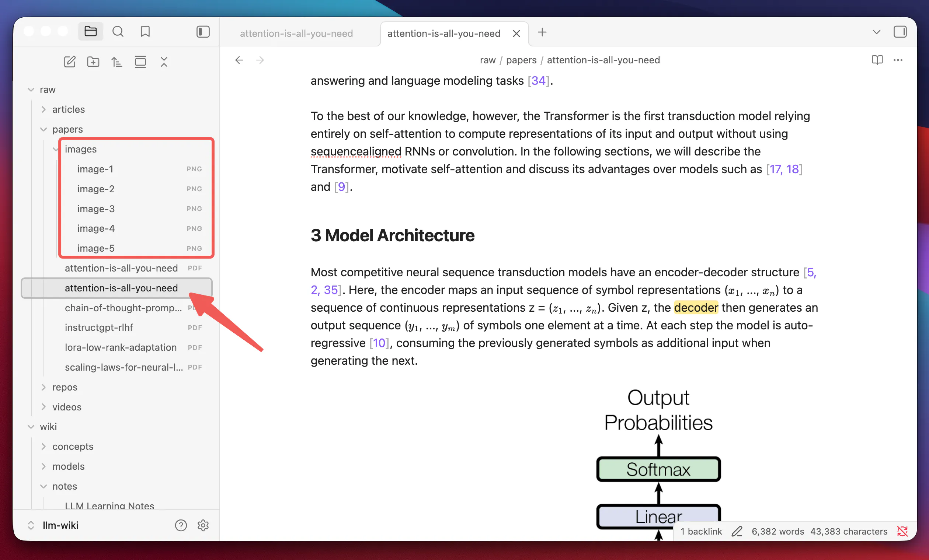Expand the videos folder
This screenshot has height=560, width=929.
click(44, 407)
